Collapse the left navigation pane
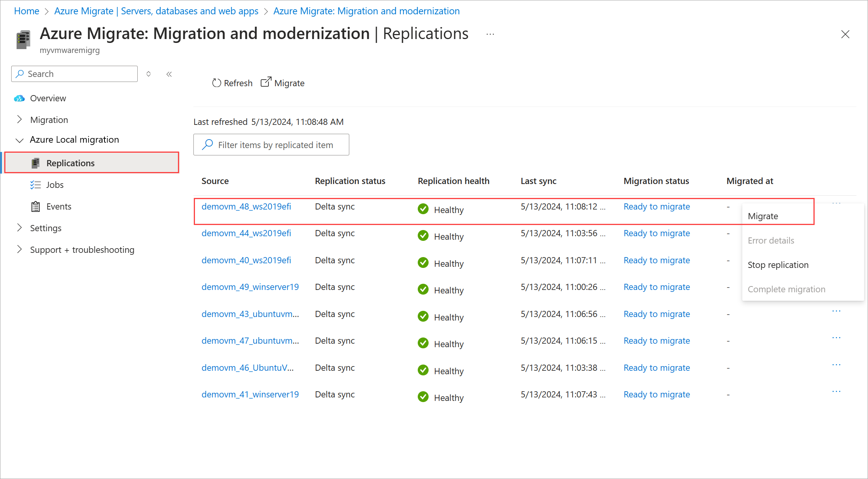The image size is (868, 479). click(169, 74)
